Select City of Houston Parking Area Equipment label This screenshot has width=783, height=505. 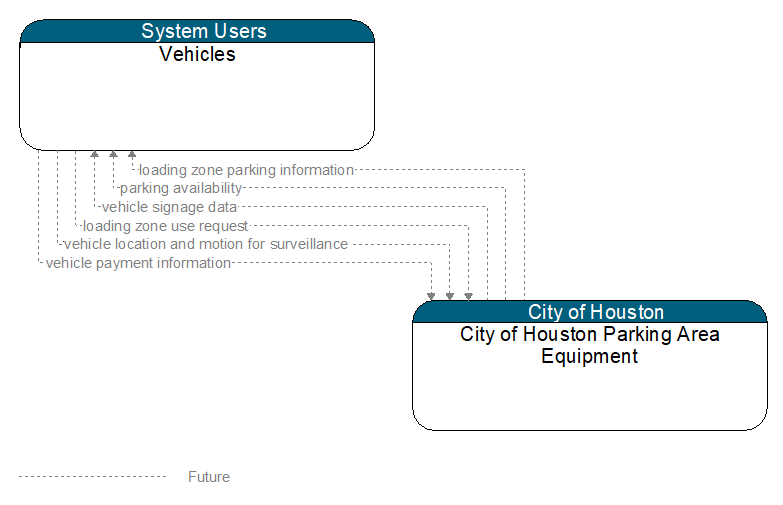coord(590,345)
